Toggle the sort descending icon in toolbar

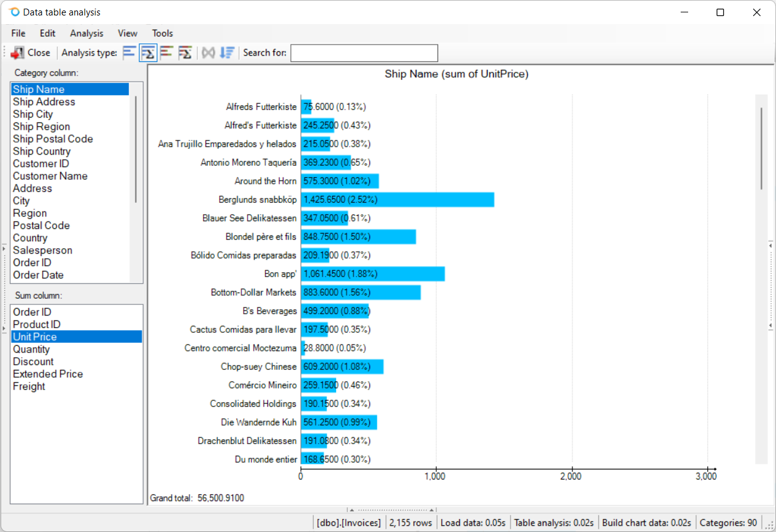click(x=227, y=53)
